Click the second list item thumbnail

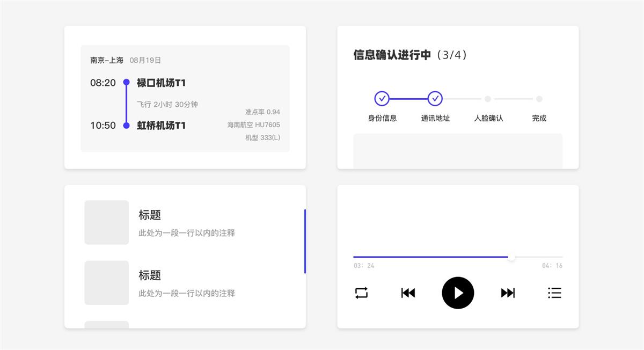pos(106,282)
